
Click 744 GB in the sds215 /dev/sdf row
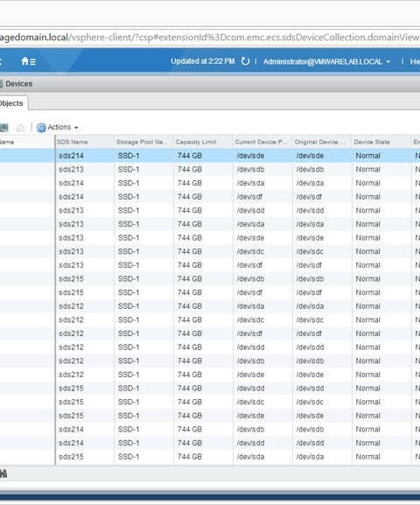[x=189, y=292]
